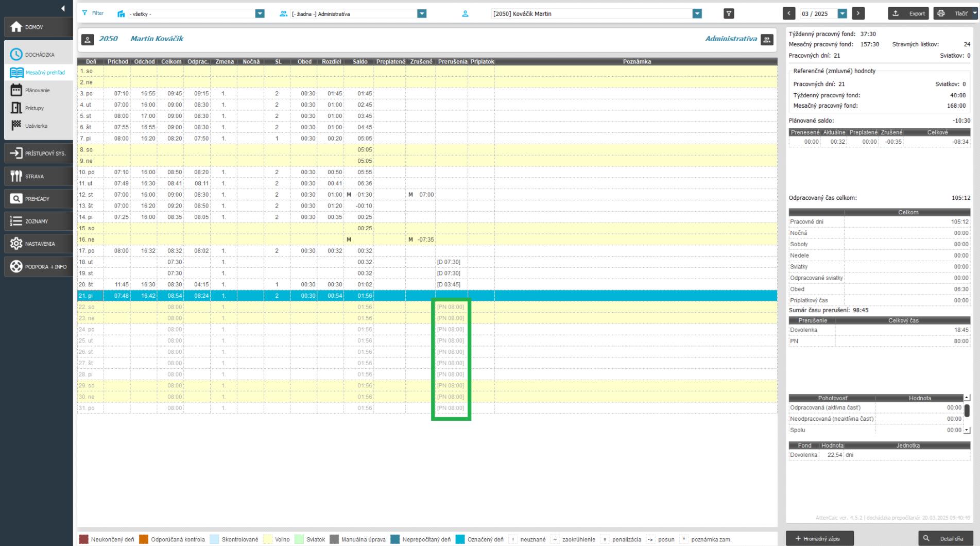Expand the Administratíva group dropdown

pos(422,14)
